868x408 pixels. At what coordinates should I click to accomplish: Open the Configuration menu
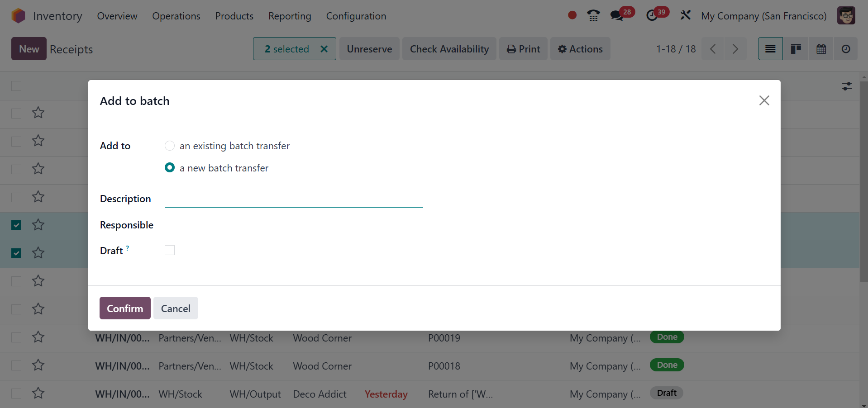click(356, 16)
